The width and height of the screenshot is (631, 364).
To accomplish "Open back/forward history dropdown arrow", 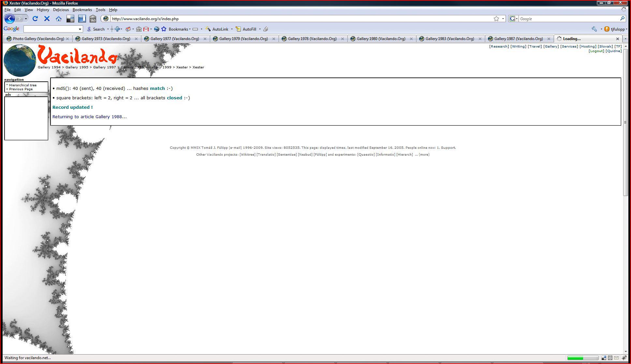I will pyautogui.click(x=26, y=19).
